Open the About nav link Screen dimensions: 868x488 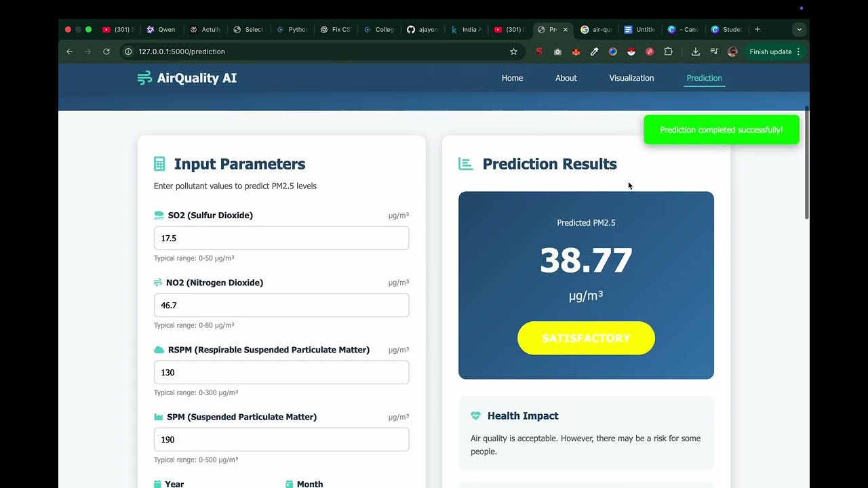click(566, 78)
